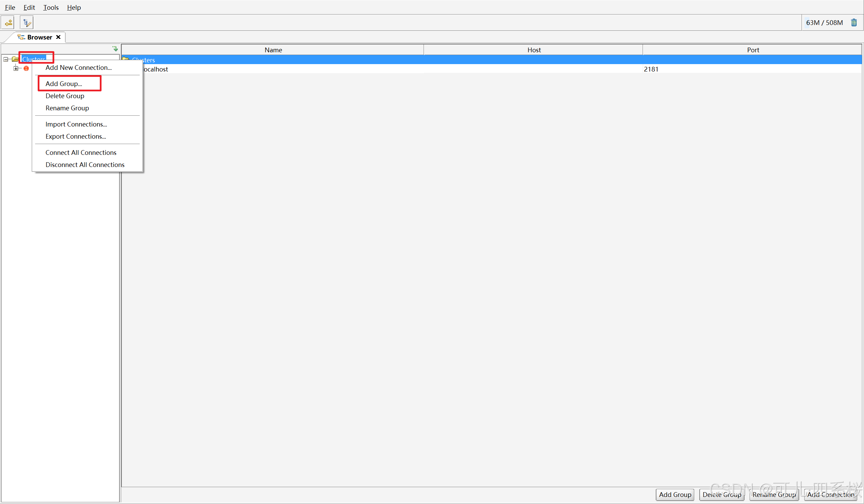Viewport: 864px width, 504px height.
Task: Click the edit tree pencil toolbar icon
Action: pos(27,23)
